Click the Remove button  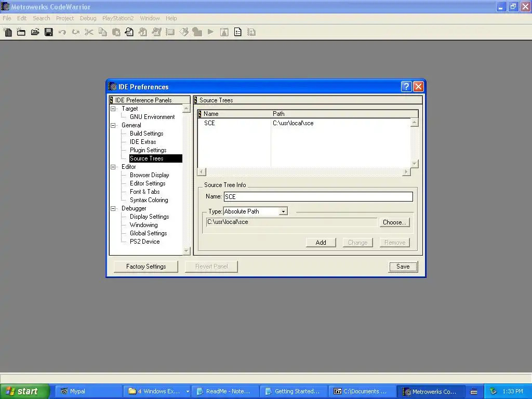coord(395,243)
